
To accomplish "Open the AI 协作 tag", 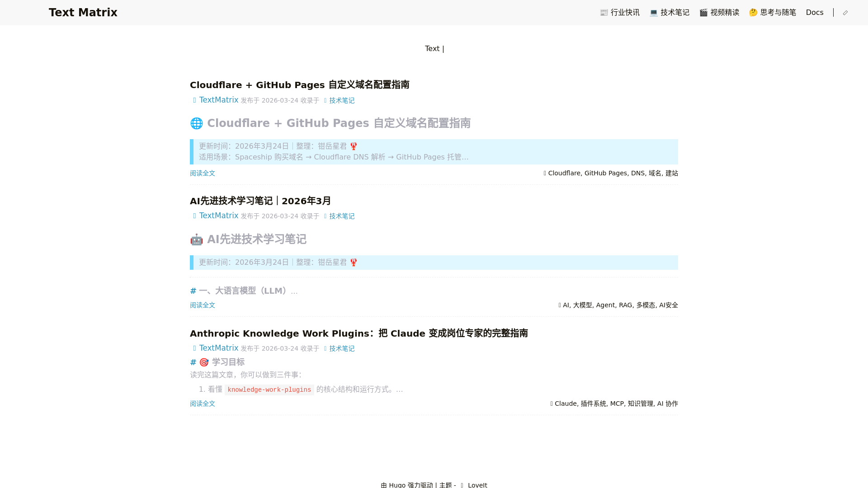I will click(x=668, y=404).
